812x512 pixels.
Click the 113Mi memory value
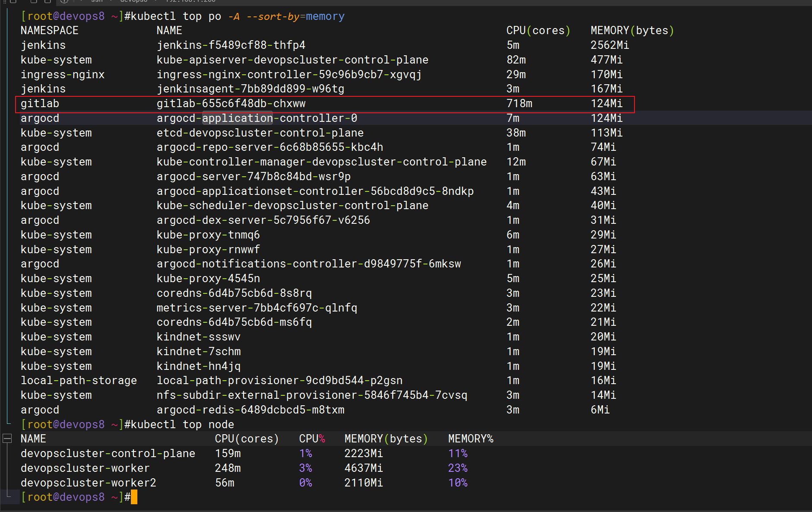pos(606,133)
